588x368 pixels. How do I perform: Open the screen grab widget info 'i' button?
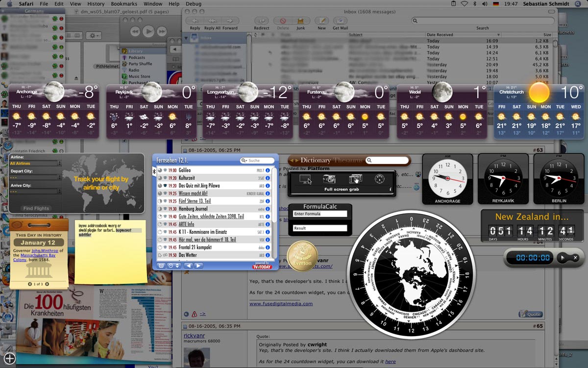click(391, 189)
